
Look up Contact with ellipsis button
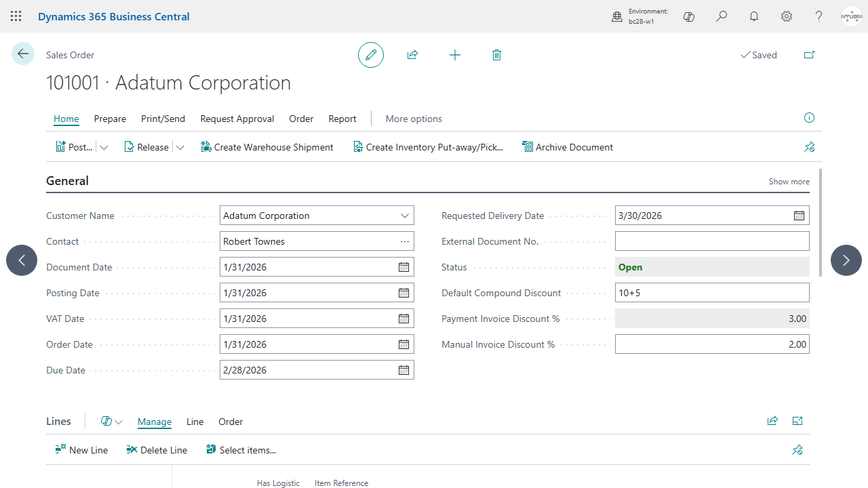click(x=405, y=241)
